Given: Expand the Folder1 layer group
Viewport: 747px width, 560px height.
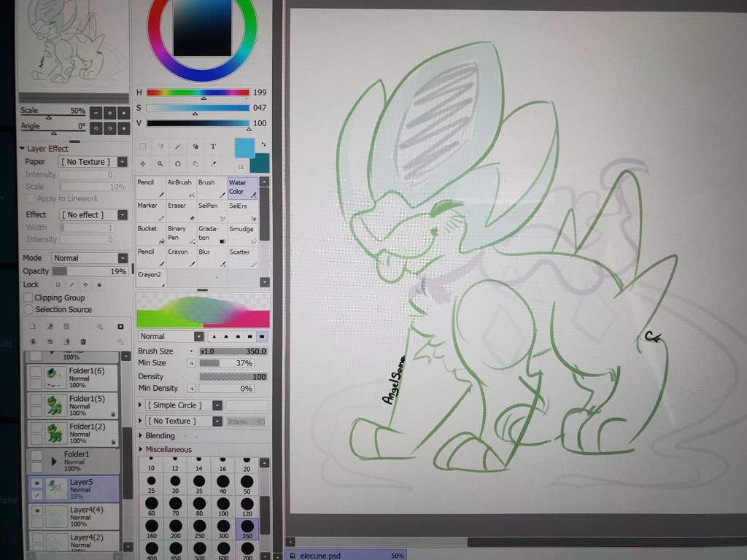Looking at the screenshot, I should tap(54, 462).
